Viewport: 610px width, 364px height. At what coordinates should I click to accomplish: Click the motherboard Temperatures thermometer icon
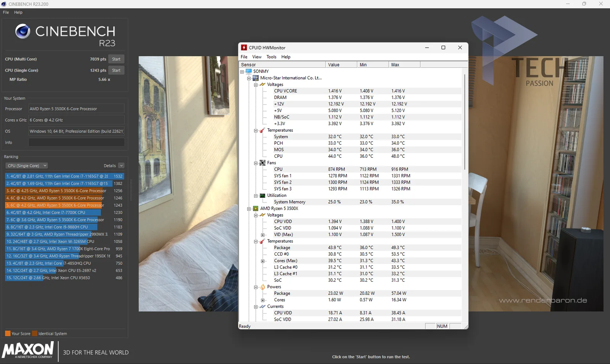tap(262, 130)
